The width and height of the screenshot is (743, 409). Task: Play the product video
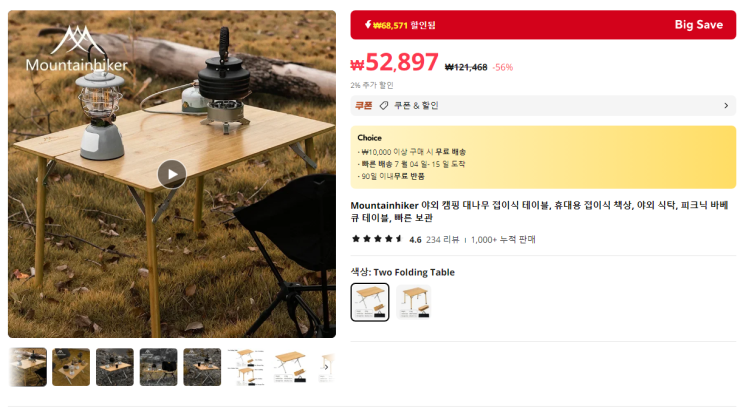coord(172,174)
